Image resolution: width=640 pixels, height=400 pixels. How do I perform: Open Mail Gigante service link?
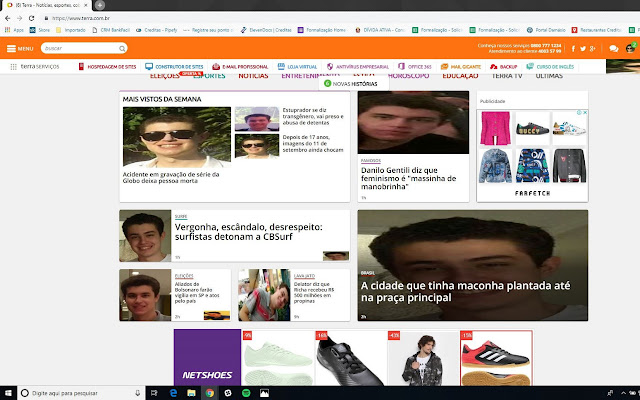pos(461,67)
